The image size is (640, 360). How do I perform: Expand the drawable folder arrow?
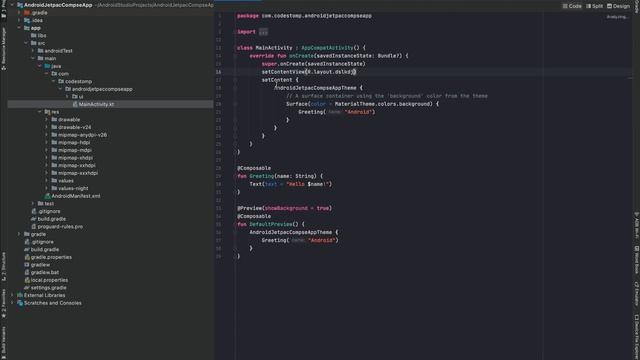coord(47,120)
